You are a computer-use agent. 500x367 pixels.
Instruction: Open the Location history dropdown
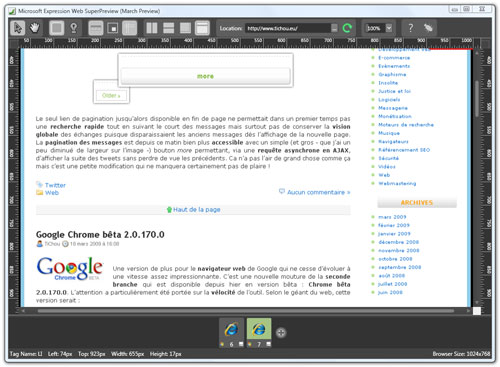[334, 28]
